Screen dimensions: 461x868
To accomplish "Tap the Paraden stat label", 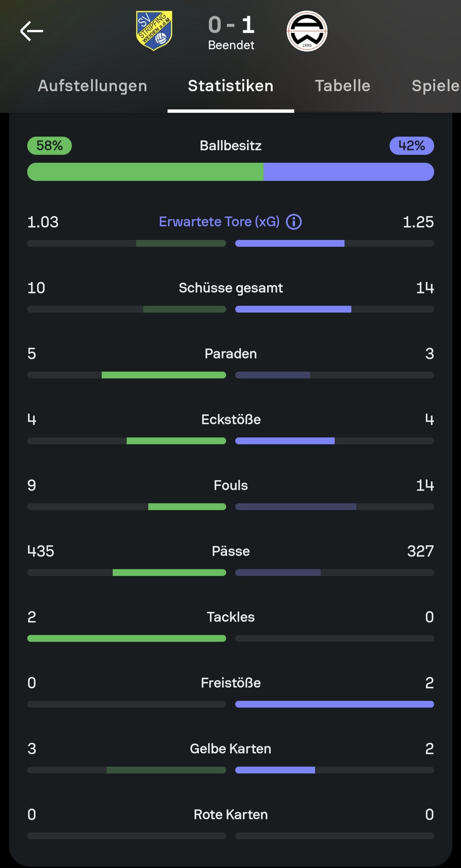I will [x=231, y=354].
